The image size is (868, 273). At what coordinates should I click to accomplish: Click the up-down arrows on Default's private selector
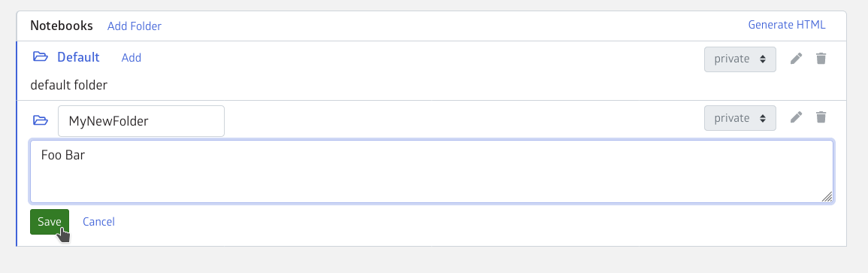click(x=763, y=59)
